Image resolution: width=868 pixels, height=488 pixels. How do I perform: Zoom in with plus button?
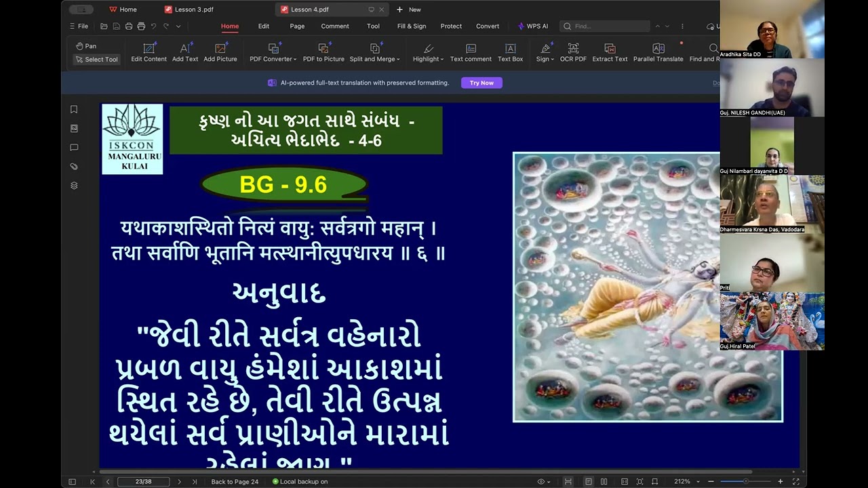point(781,481)
